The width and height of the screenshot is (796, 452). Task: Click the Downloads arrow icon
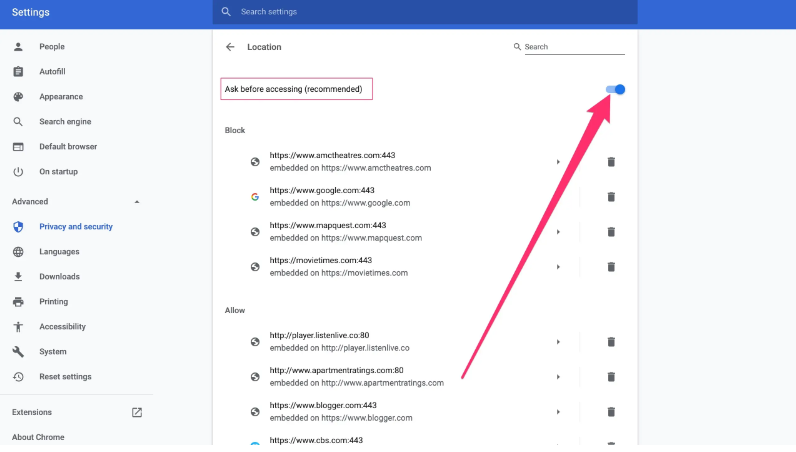[x=18, y=277]
